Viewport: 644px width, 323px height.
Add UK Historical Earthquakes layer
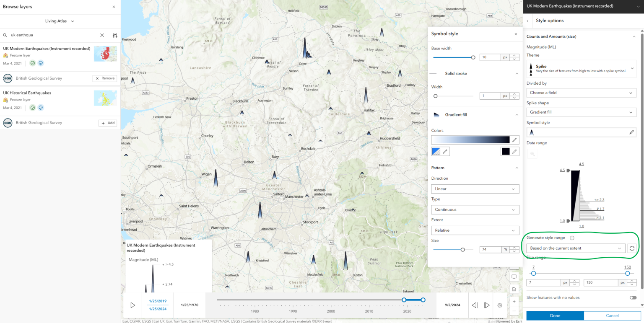tap(108, 123)
